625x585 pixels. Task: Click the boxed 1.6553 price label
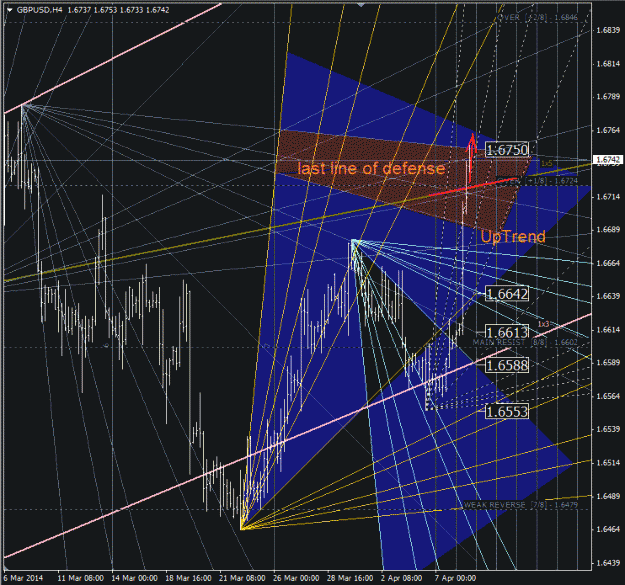(x=507, y=412)
